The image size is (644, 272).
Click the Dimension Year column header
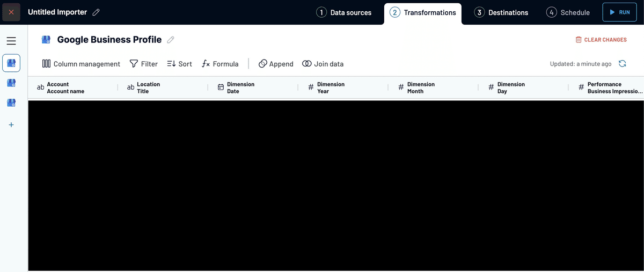click(343, 87)
